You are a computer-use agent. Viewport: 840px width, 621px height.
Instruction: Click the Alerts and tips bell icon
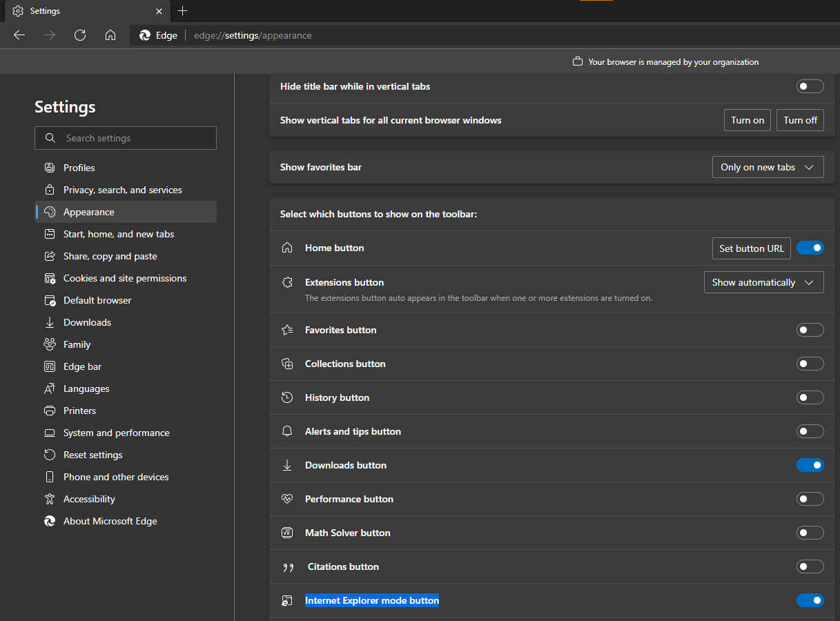tap(287, 431)
